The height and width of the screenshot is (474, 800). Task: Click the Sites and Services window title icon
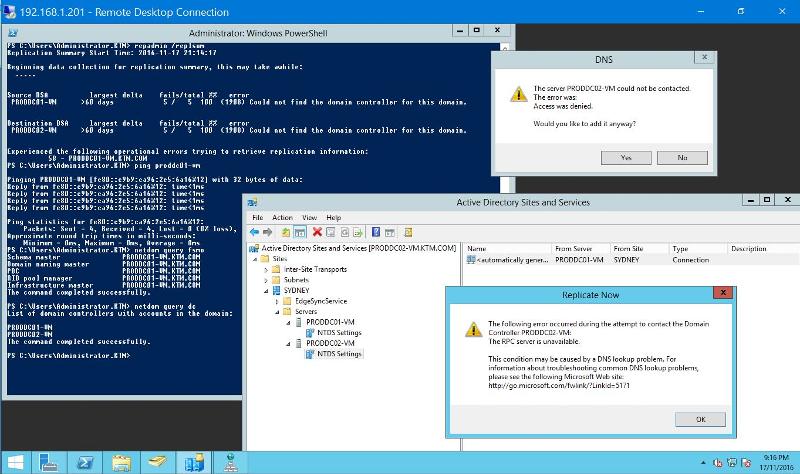tap(252, 203)
